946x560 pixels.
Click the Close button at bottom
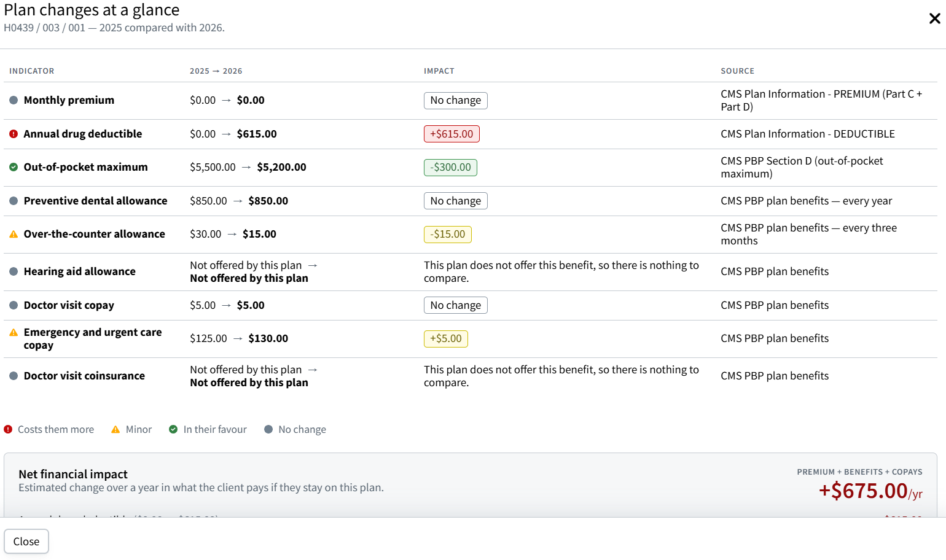(26, 542)
